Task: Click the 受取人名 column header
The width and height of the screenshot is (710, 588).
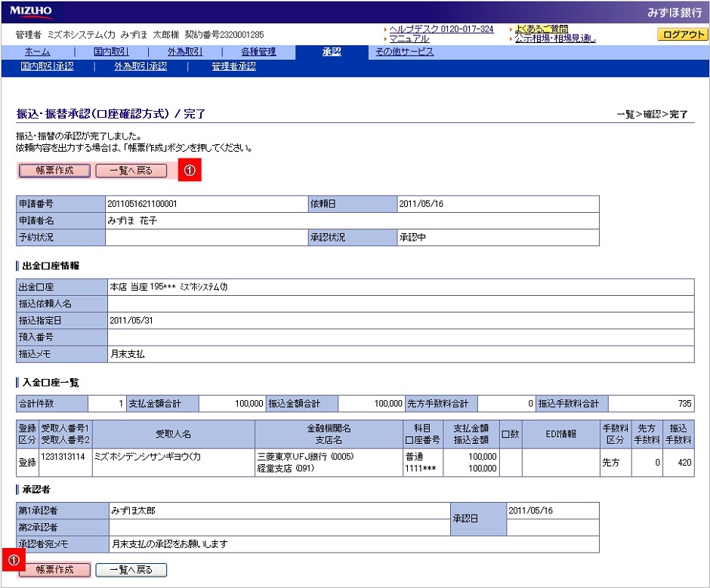Action: tap(174, 434)
